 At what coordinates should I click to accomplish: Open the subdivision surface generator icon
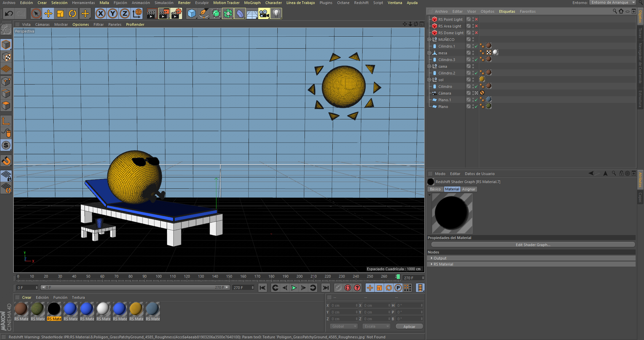(x=216, y=14)
